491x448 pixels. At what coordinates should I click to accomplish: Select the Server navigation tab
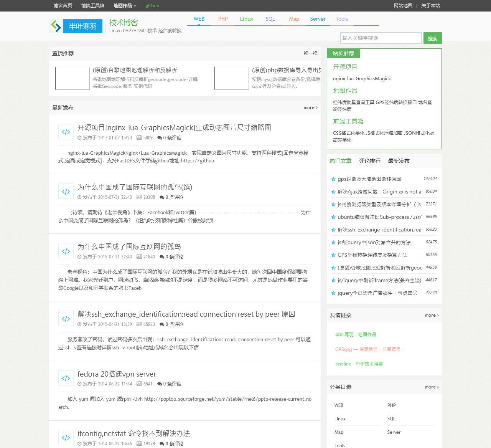(x=318, y=19)
